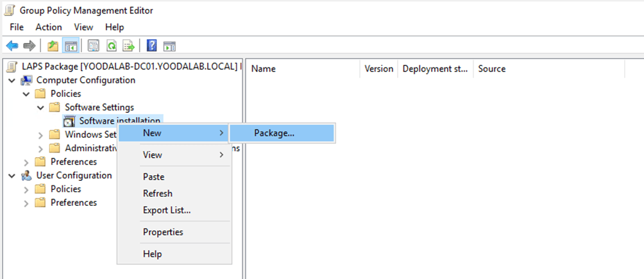Choose Paste in the context menu

[x=174, y=176]
